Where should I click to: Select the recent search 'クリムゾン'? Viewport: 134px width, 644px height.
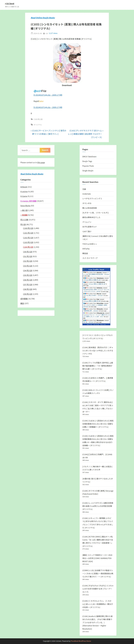(87, 222)
